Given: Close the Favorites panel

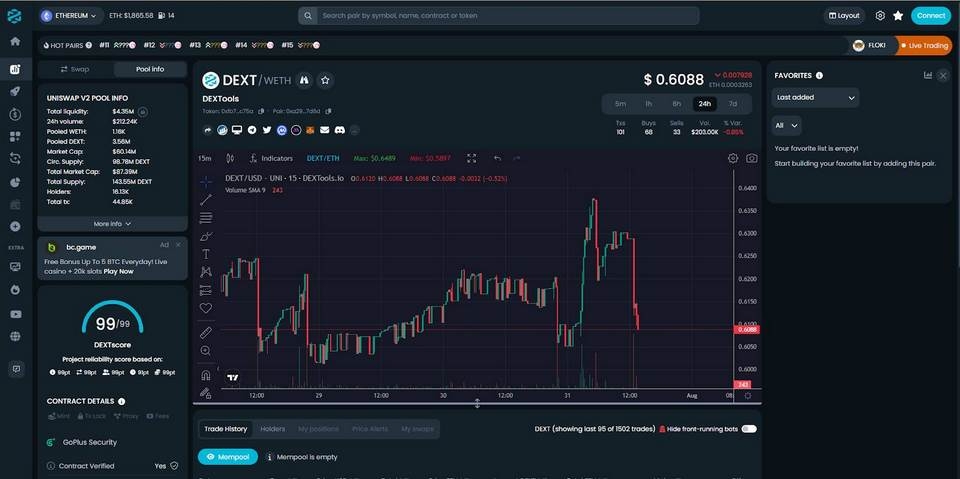Looking at the screenshot, I should click(x=943, y=75).
